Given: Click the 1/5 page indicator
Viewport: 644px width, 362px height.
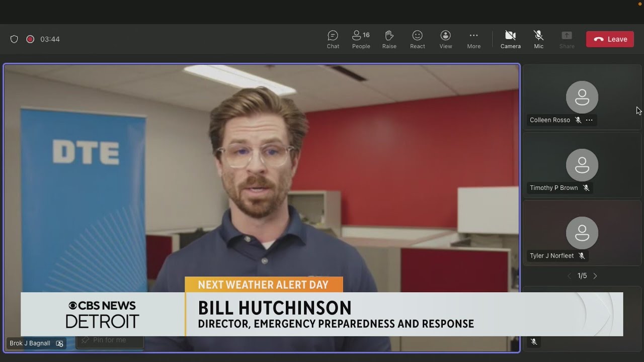Looking at the screenshot, I should pyautogui.click(x=582, y=276).
